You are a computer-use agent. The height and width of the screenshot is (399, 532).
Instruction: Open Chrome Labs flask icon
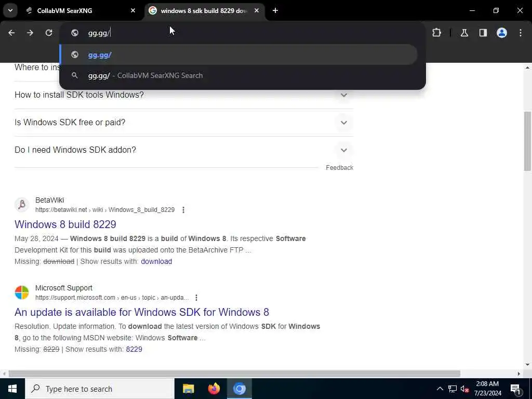tap(464, 33)
